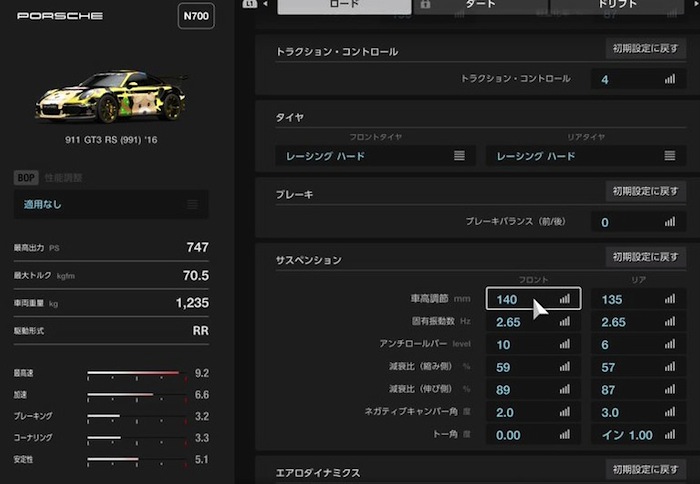The width and height of the screenshot is (700, 484).
Task: Reset traction control with 初期設定に戻す
Action: point(646,48)
